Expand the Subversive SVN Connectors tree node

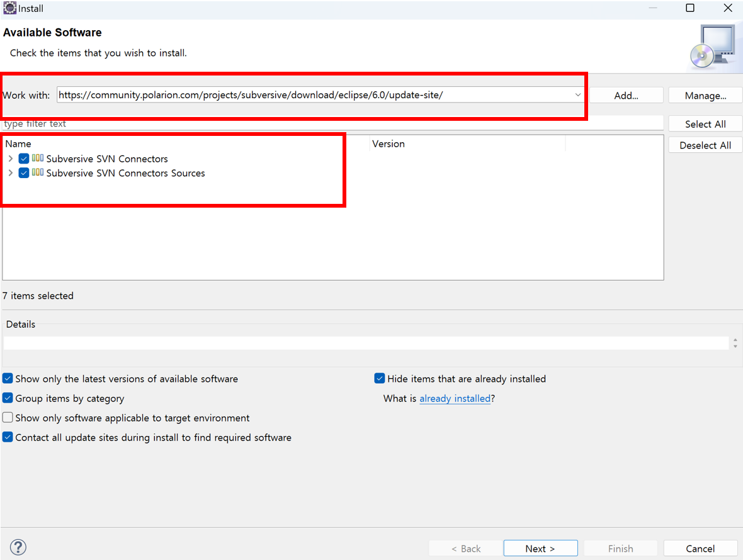pos(11,159)
